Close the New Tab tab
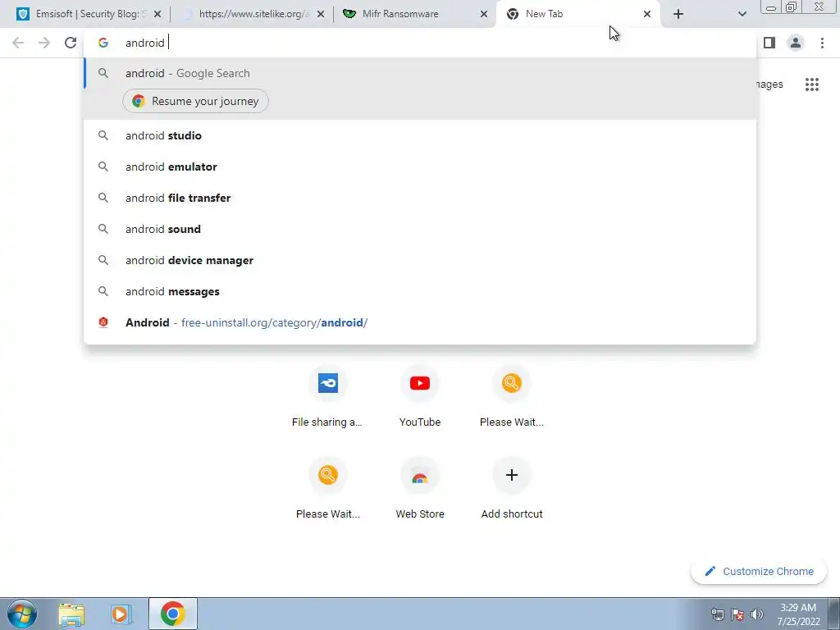Viewport: 840px width, 630px height. tap(647, 15)
